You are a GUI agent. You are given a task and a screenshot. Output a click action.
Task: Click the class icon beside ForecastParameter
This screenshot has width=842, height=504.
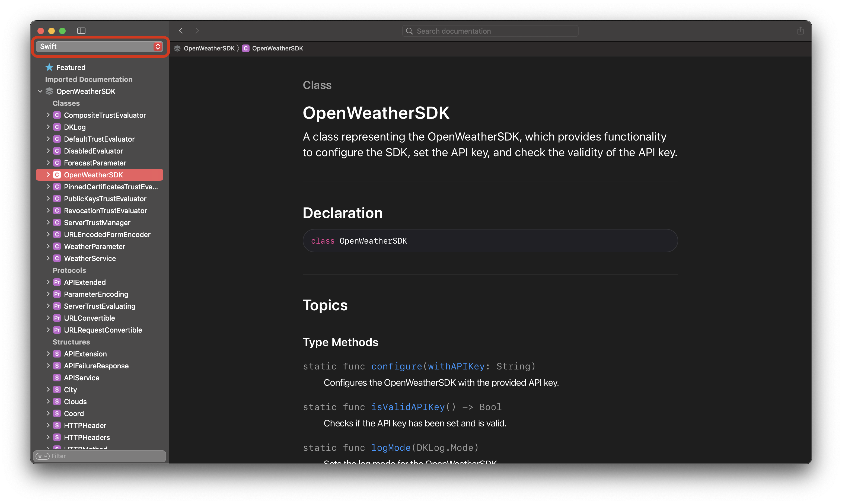[x=57, y=163]
